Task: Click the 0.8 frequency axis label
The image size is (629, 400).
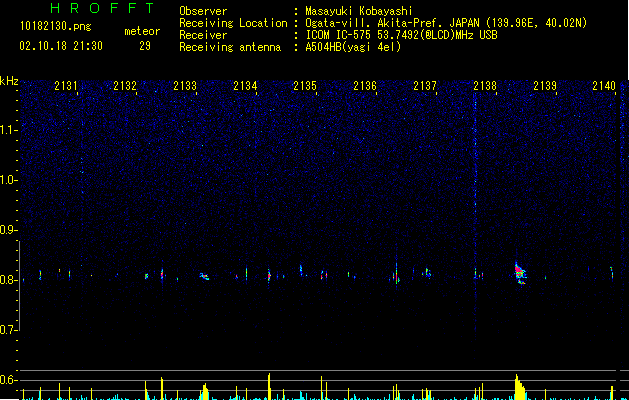Action: point(8,280)
